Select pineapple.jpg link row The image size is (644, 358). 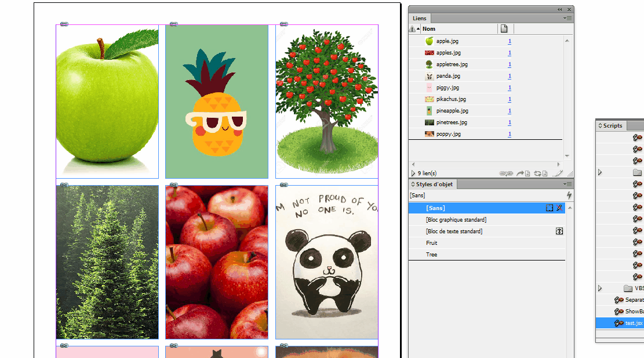pyautogui.click(x=486, y=111)
